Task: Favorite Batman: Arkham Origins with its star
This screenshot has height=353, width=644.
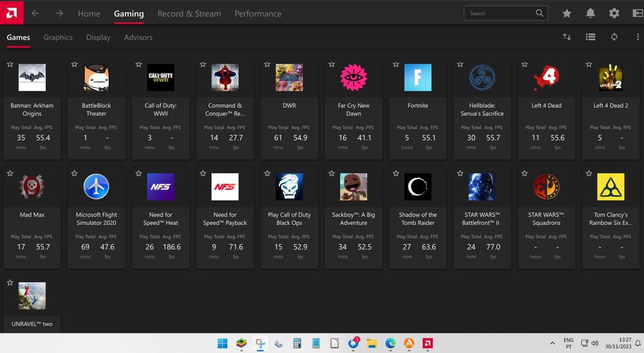Action: [x=10, y=64]
